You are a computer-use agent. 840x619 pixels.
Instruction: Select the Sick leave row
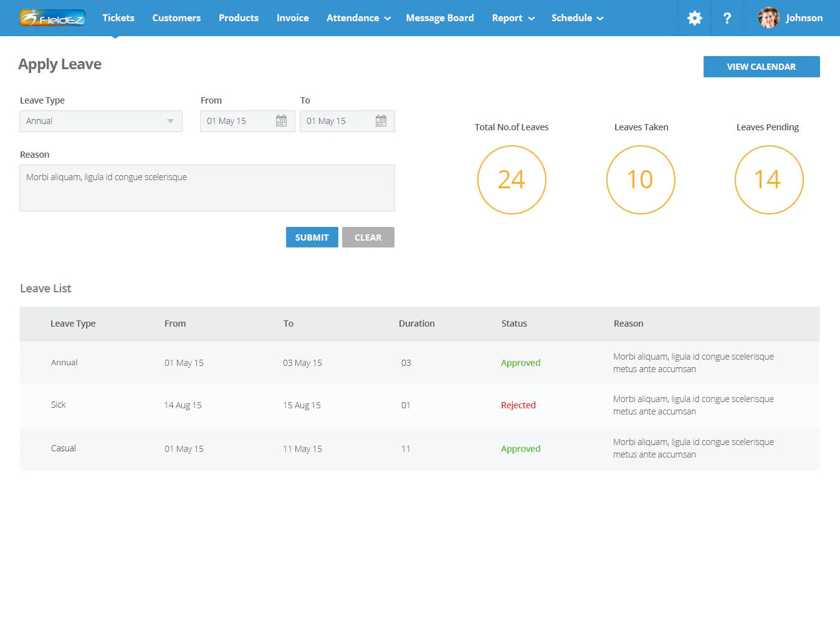tap(419, 405)
